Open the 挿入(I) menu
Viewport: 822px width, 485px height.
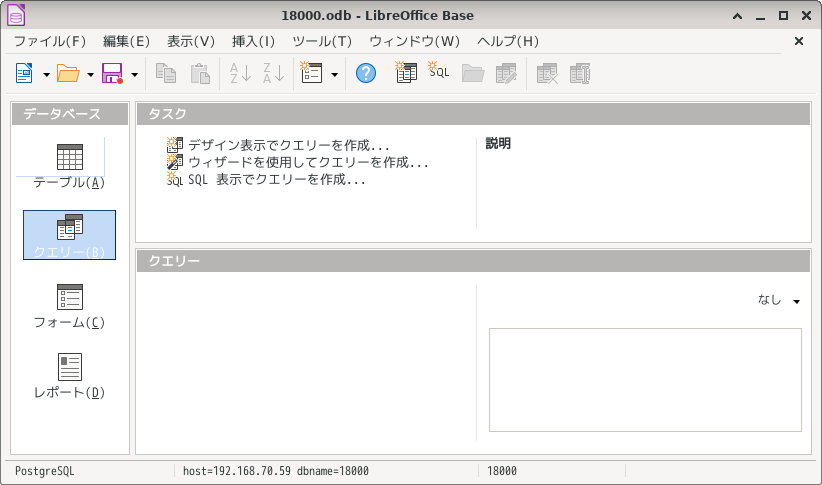tap(253, 41)
